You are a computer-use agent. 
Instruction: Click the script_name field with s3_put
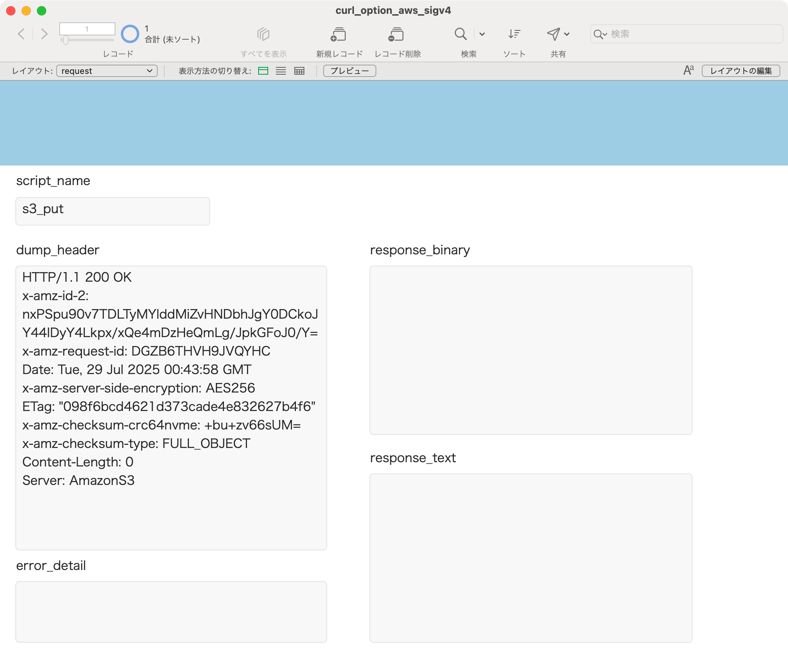[113, 211]
